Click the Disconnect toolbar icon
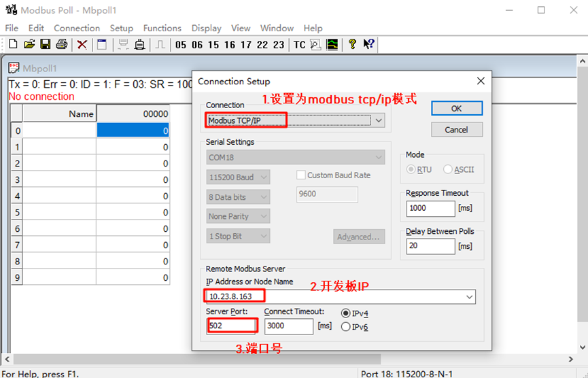This screenshot has width=588, height=378. point(140,44)
